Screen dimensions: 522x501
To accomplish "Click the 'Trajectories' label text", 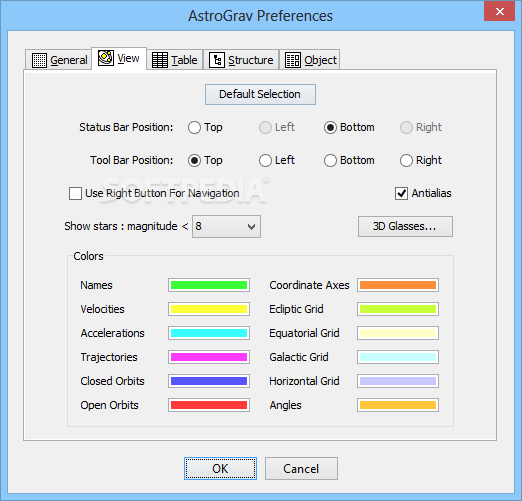I will [109, 357].
